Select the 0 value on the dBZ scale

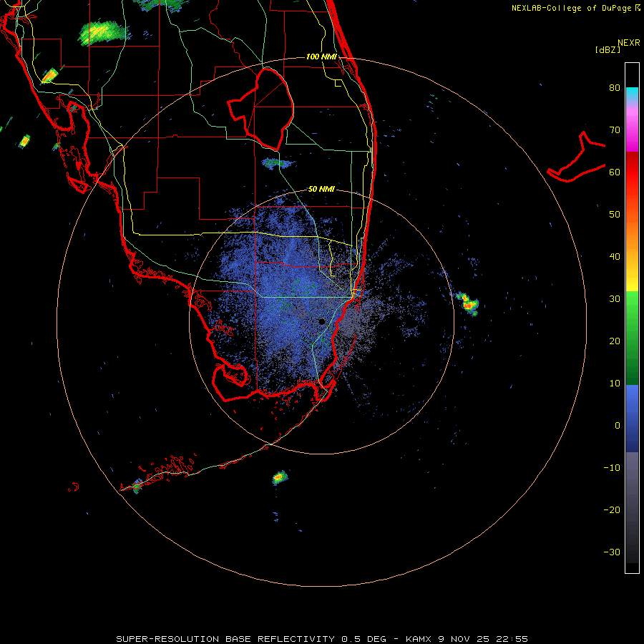[618, 426]
